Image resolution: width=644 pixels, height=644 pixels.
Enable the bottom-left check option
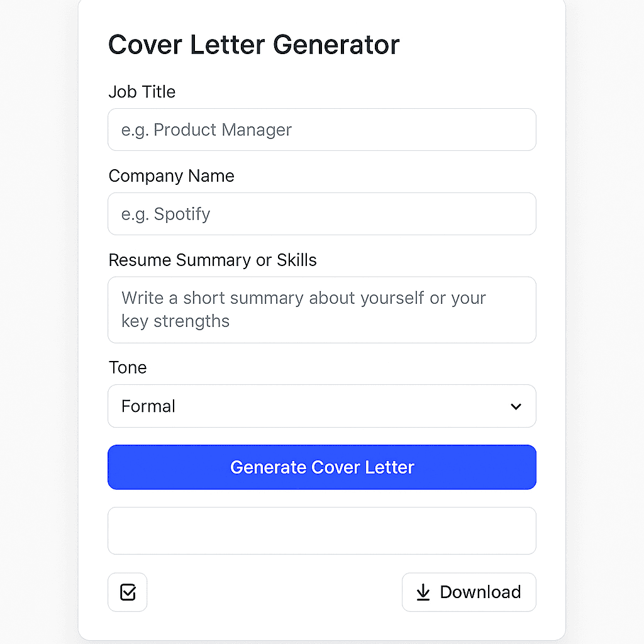click(x=127, y=592)
